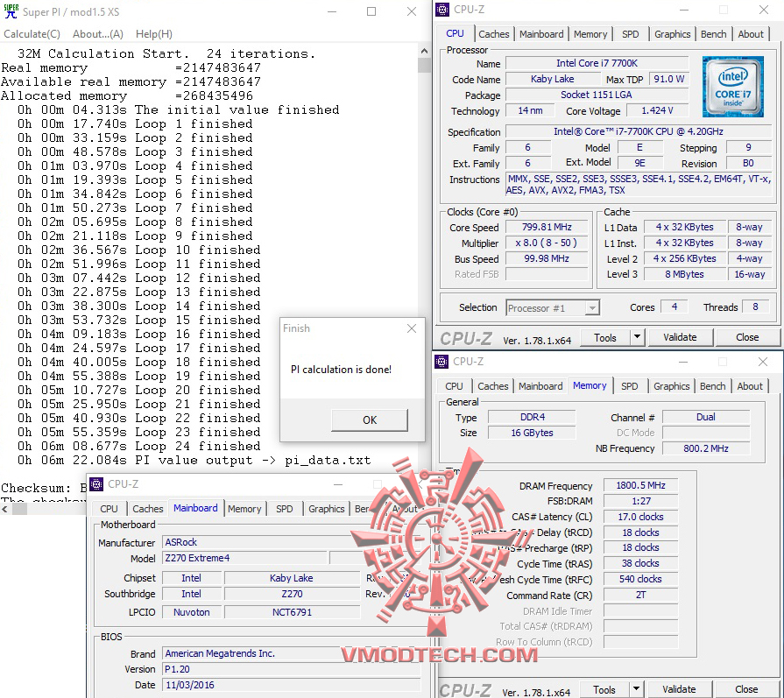Switch to the Caches tab in CPU-Z

point(494,33)
